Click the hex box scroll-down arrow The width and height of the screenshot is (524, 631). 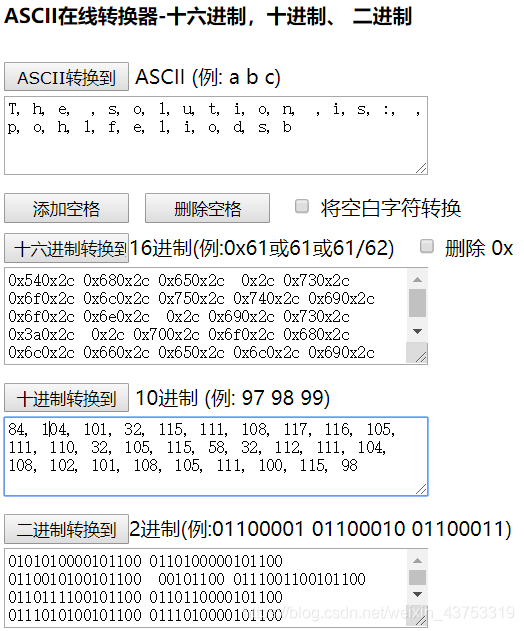pyautogui.click(x=417, y=331)
